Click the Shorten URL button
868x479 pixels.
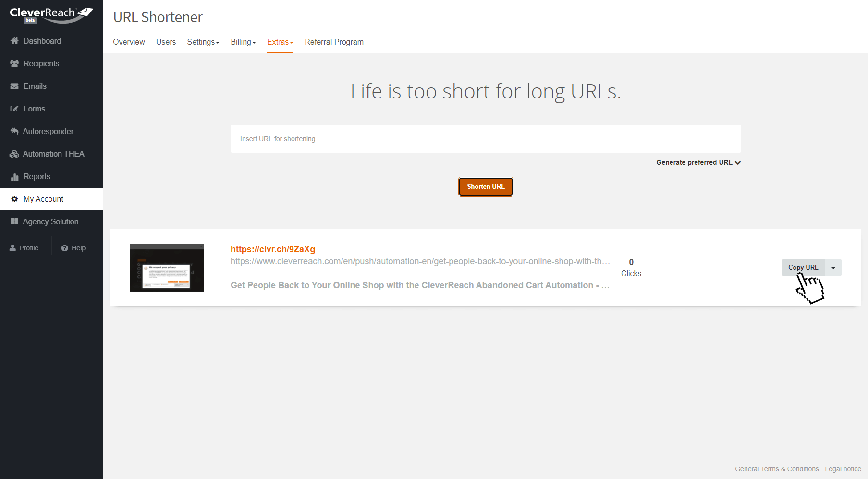(486, 186)
